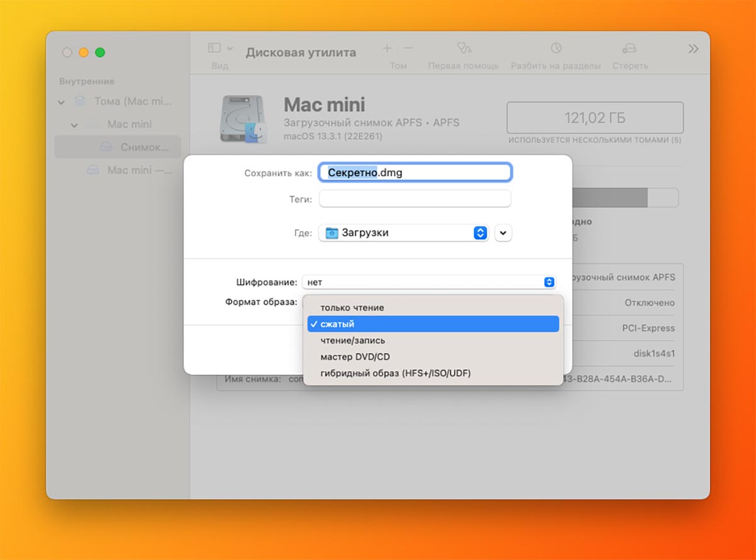Open the view options chevron next to sidebar icon
This screenshot has height=560, width=756.
point(230,48)
